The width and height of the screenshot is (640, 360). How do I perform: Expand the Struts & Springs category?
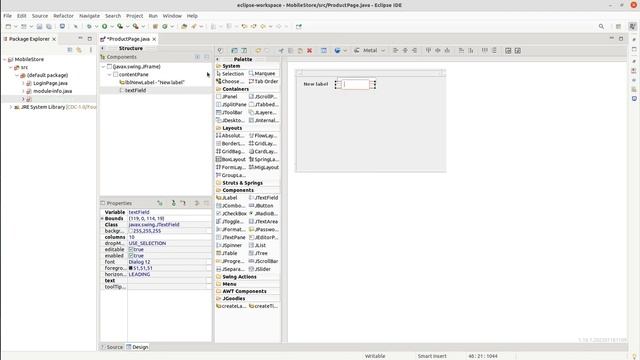point(242,183)
